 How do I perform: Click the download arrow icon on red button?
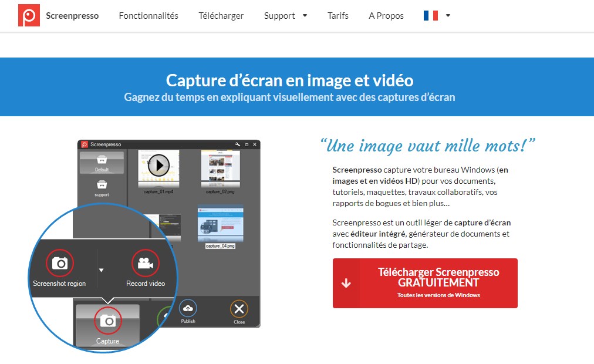[346, 283]
